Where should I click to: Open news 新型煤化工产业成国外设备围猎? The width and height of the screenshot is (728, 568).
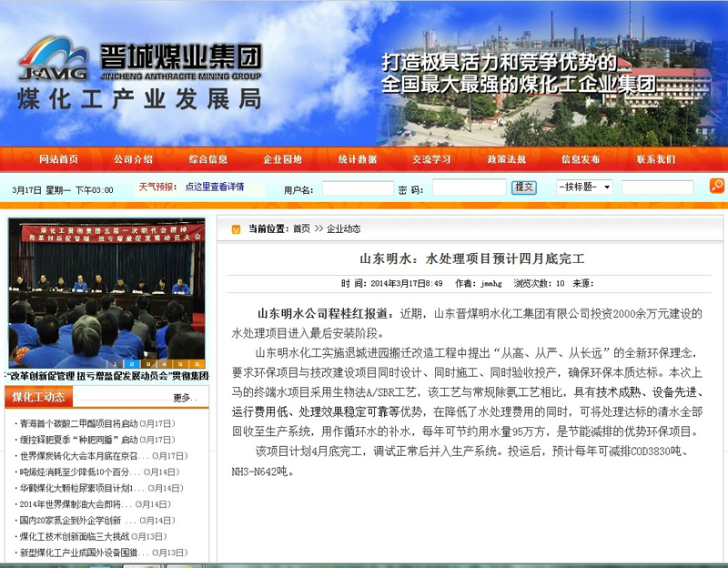click(x=85, y=553)
